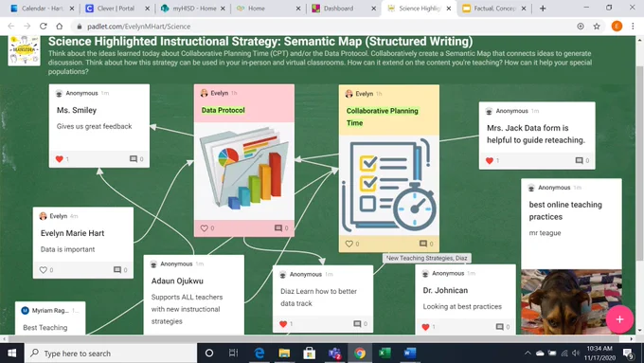Screen dimensions: 644x363
Task: Click the taskbar clock 10:34 AM
Action: tap(599, 354)
